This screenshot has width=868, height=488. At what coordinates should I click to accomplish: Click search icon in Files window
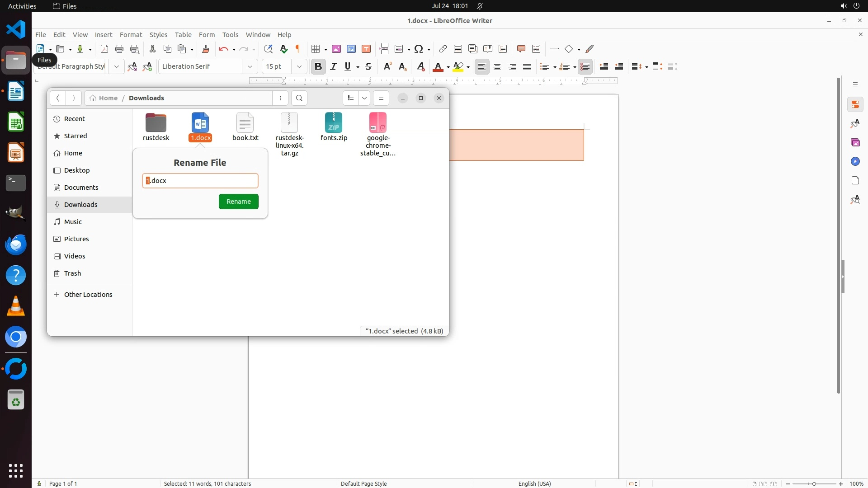click(299, 98)
